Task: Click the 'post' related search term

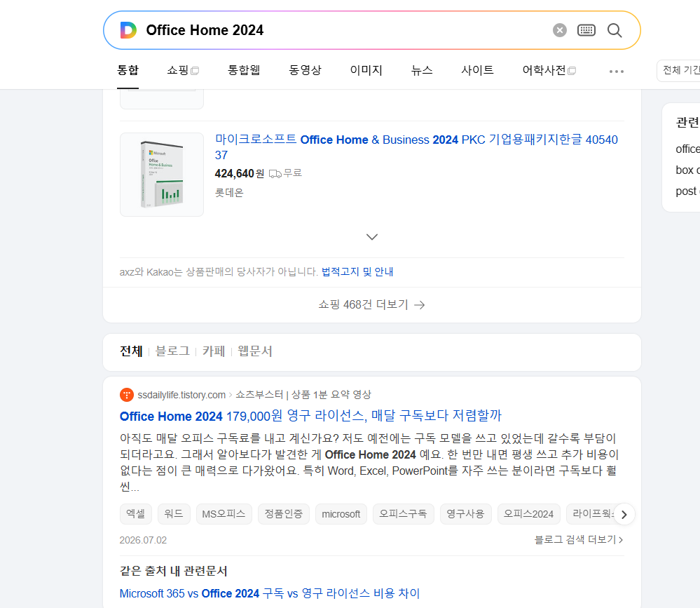Action: tap(687, 191)
